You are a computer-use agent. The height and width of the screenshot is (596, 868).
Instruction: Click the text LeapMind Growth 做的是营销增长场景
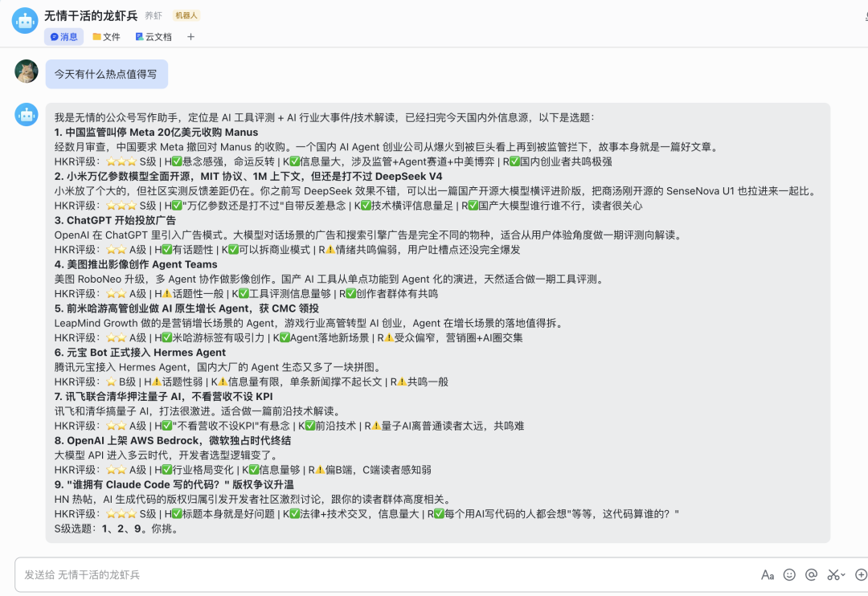click(309, 323)
